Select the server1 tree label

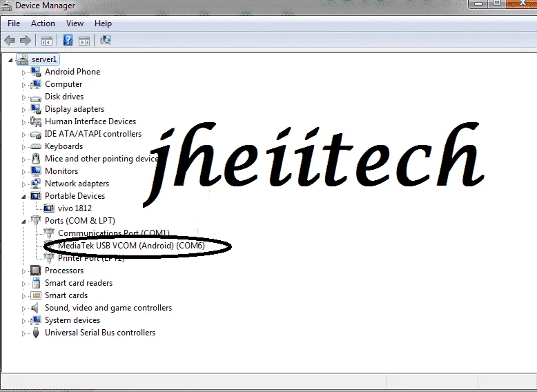(44, 59)
